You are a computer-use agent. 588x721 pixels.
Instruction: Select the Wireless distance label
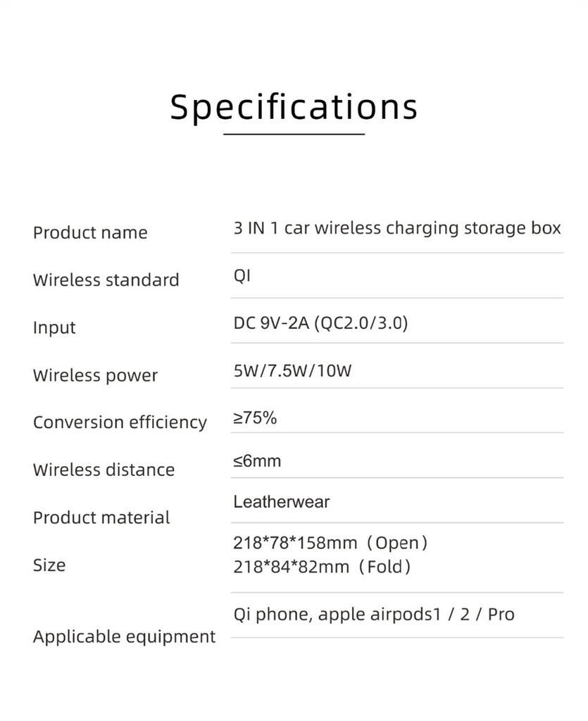tap(104, 470)
